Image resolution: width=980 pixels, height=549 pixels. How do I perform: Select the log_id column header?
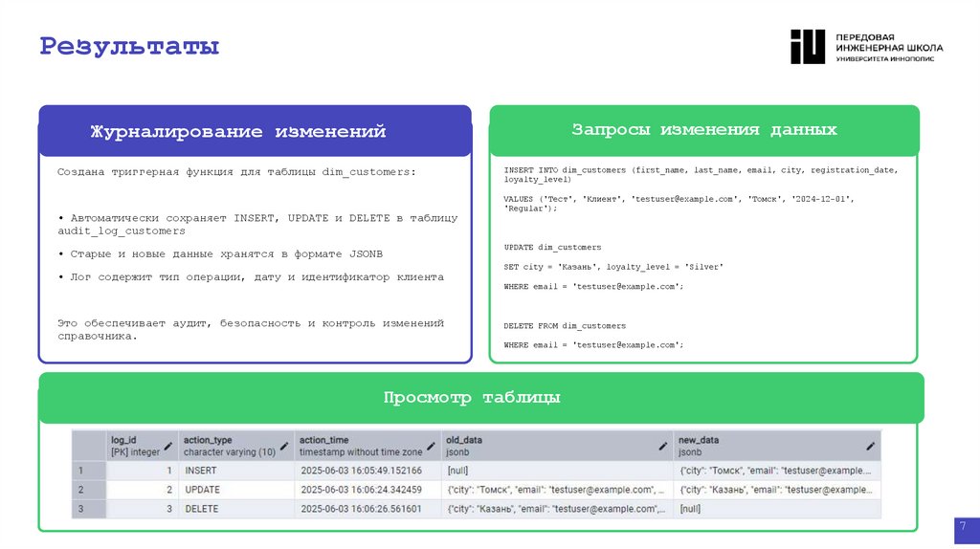142,446
